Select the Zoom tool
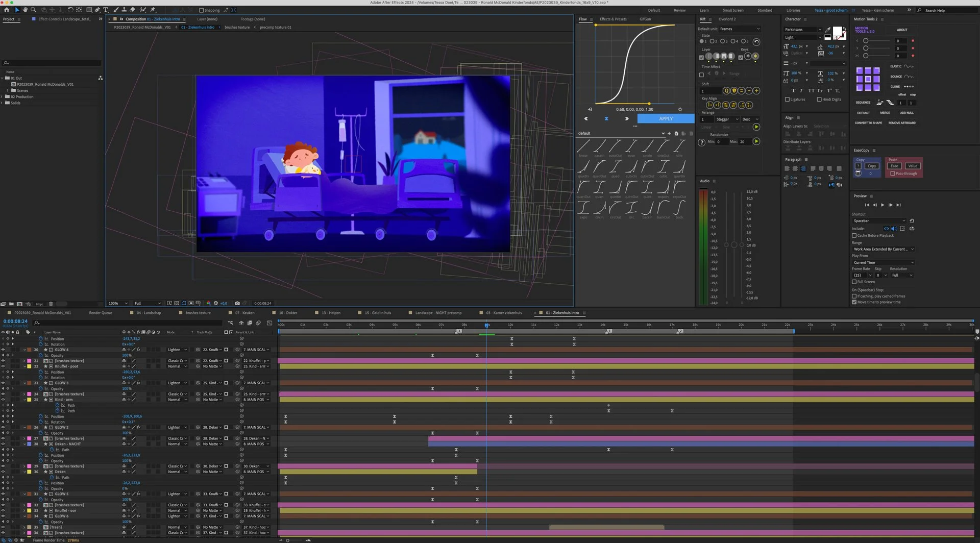 click(x=34, y=10)
